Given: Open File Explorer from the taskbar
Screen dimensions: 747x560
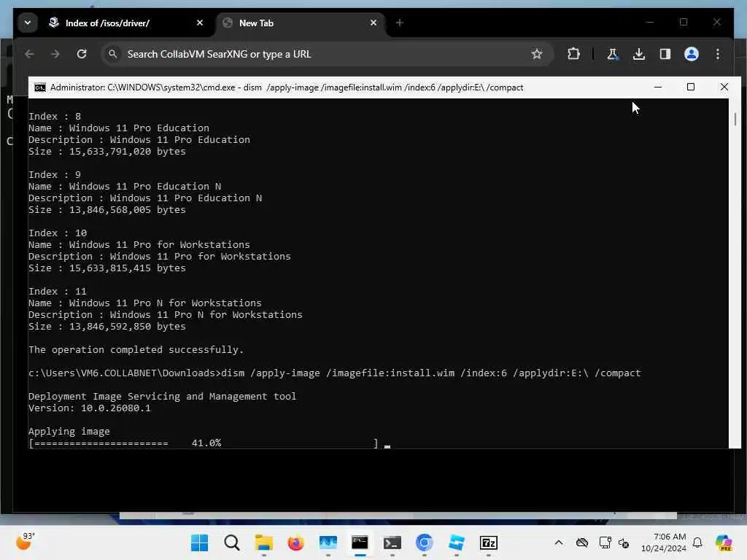Looking at the screenshot, I should coord(263,542).
